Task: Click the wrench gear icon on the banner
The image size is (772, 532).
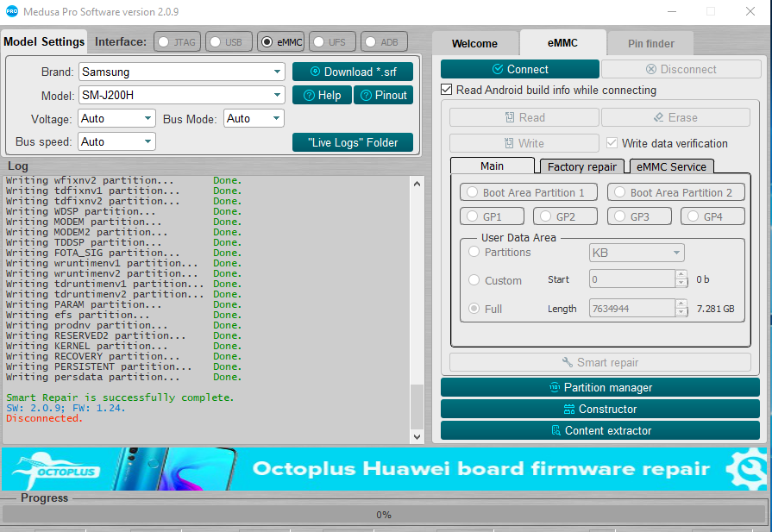Action: point(746,468)
